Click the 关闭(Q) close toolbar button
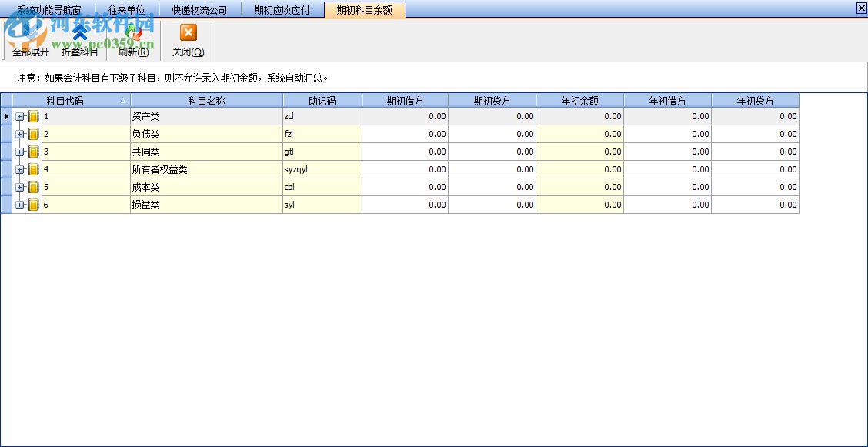Image resolution: width=868 pixels, height=447 pixels. (189, 40)
